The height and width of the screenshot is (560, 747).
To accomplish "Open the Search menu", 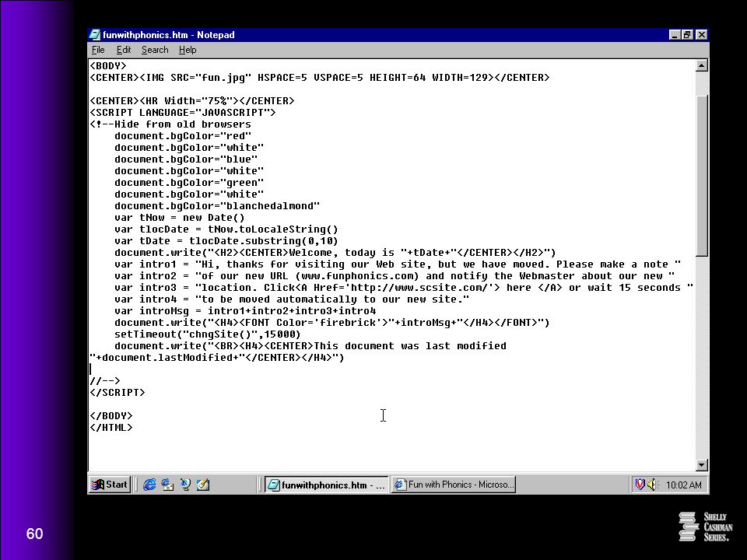I will click(155, 50).
